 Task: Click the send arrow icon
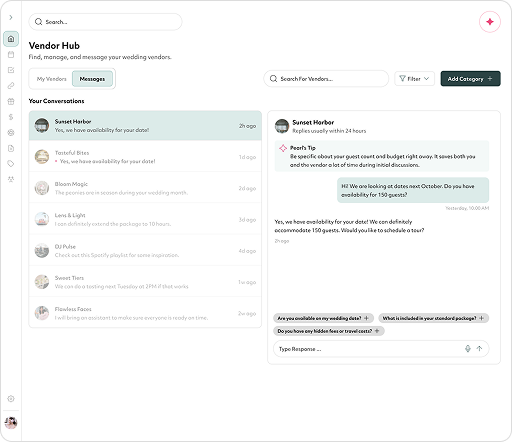click(479, 349)
